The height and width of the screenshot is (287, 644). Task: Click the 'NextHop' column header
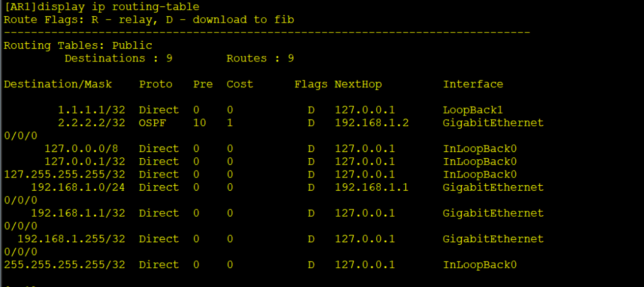(358, 84)
